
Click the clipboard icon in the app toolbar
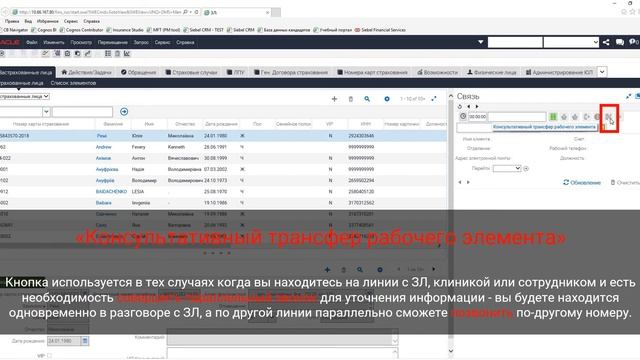117,53
